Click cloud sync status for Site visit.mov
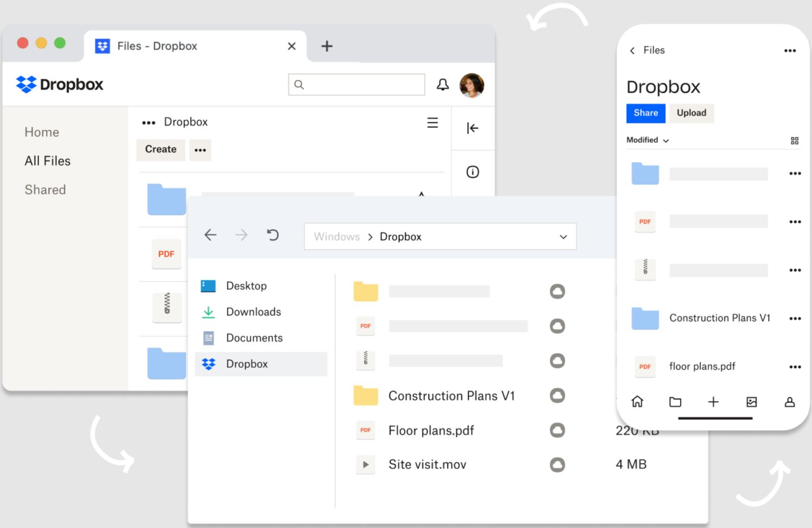 (557, 465)
